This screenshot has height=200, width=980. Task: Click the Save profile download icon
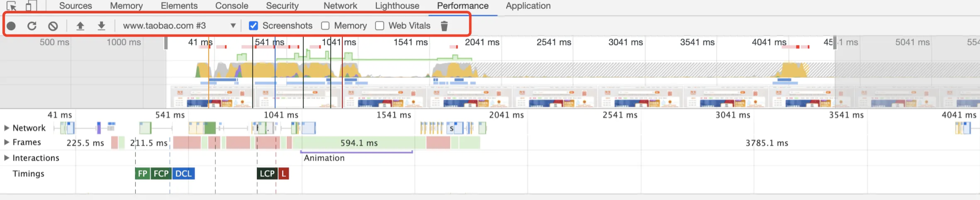pyautogui.click(x=101, y=26)
